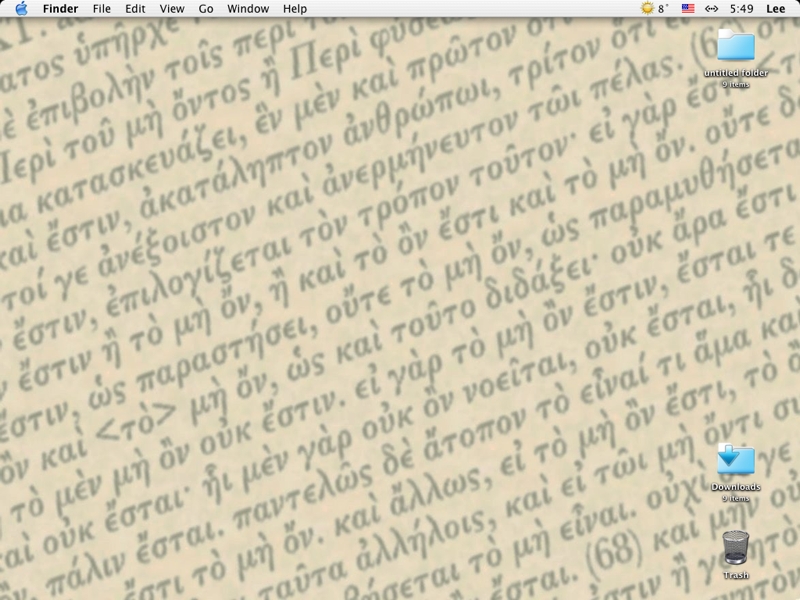Screen dimensions: 800x600
Task: Open the Finder application menu
Action: pyautogui.click(x=60, y=9)
